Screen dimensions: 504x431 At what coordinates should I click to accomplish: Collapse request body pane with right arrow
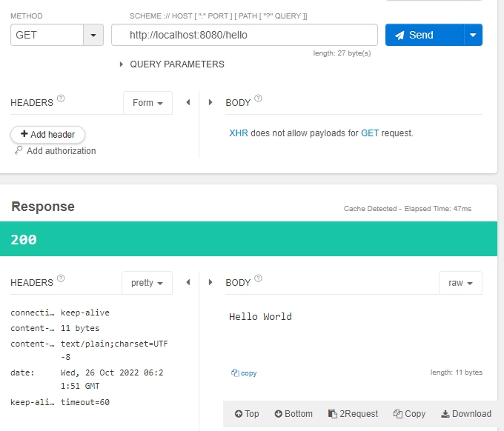pos(210,103)
